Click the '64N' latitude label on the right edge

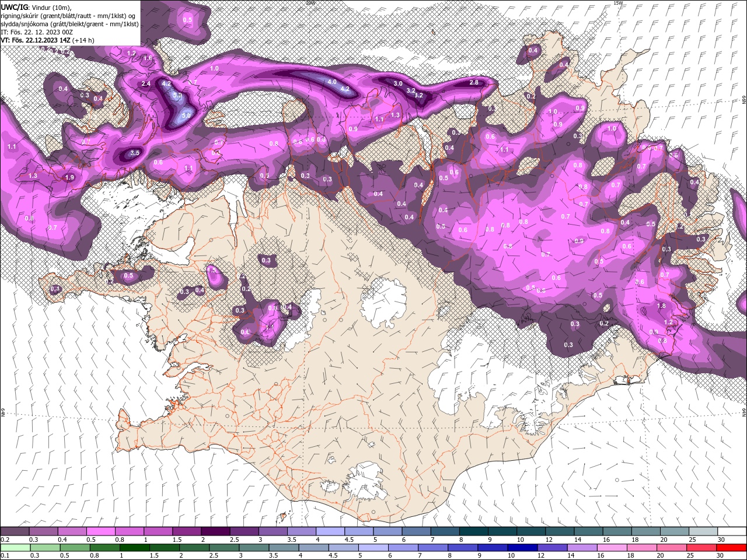tap(744, 412)
